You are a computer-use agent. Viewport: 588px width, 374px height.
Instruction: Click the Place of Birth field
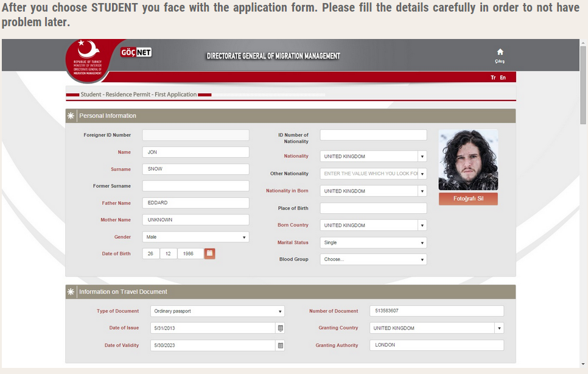[x=374, y=208]
